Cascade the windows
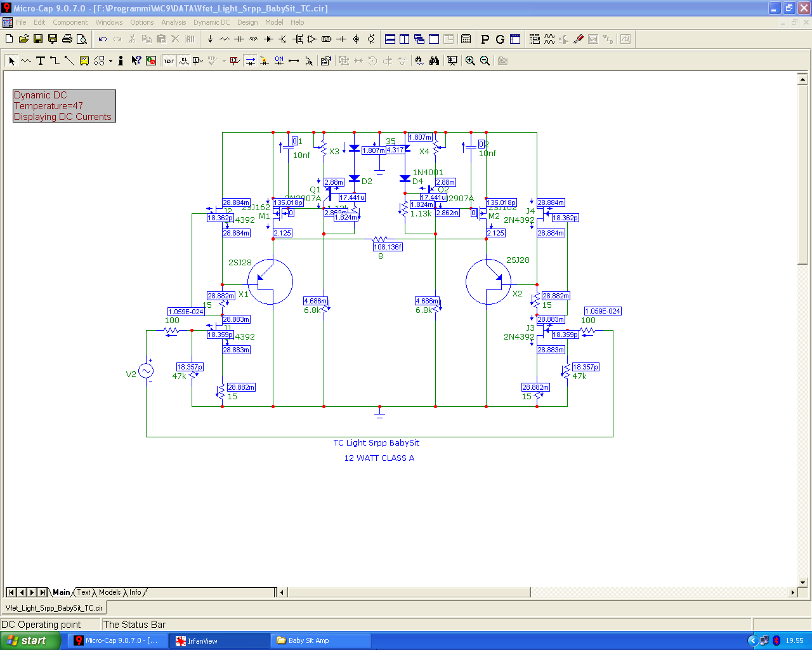The width and height of the screenshot is (812, 650). pos(419,39)
